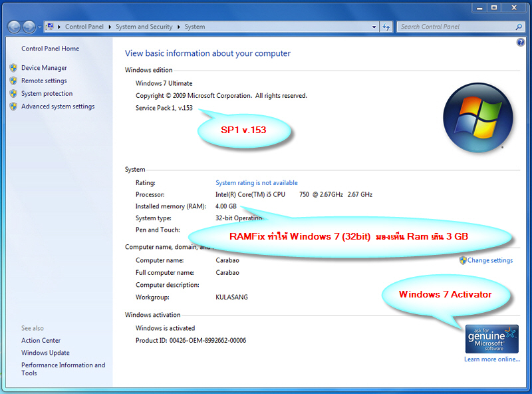The width and height of the screenshot is (532, 394).
Task: Open Advanced system settings link
Action: 58,106
